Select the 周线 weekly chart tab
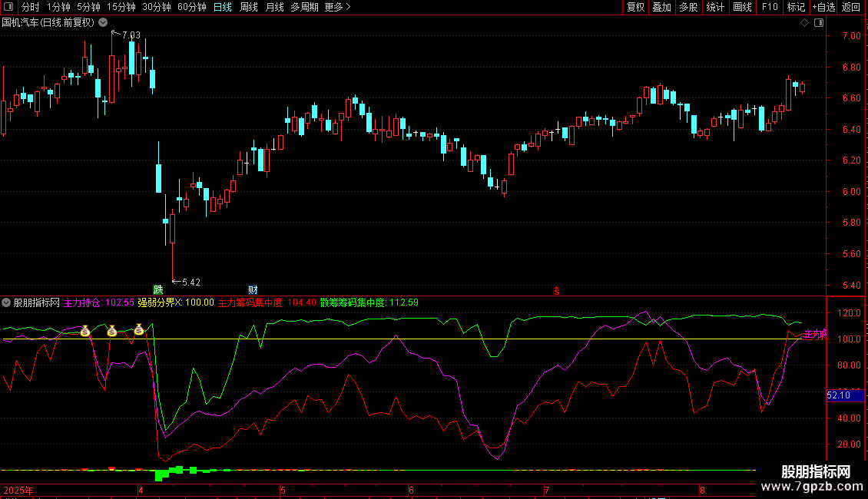 click(x=249, y=7)
